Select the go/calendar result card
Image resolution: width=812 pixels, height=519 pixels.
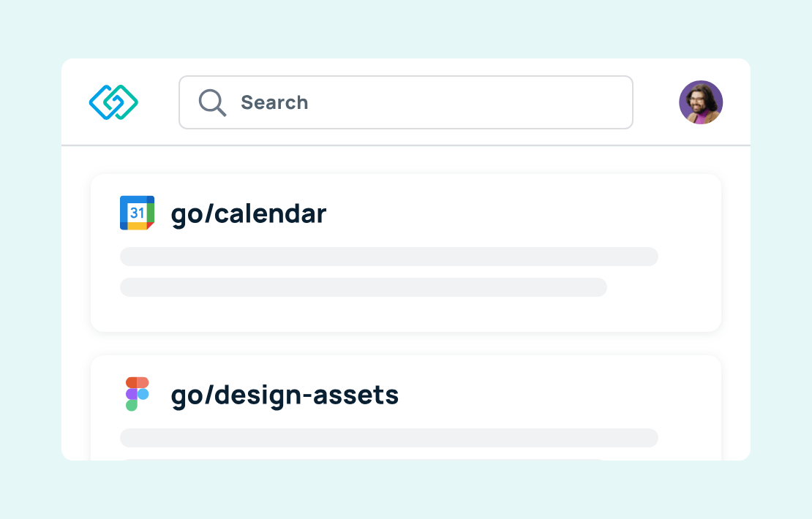(x=406, y=252)
